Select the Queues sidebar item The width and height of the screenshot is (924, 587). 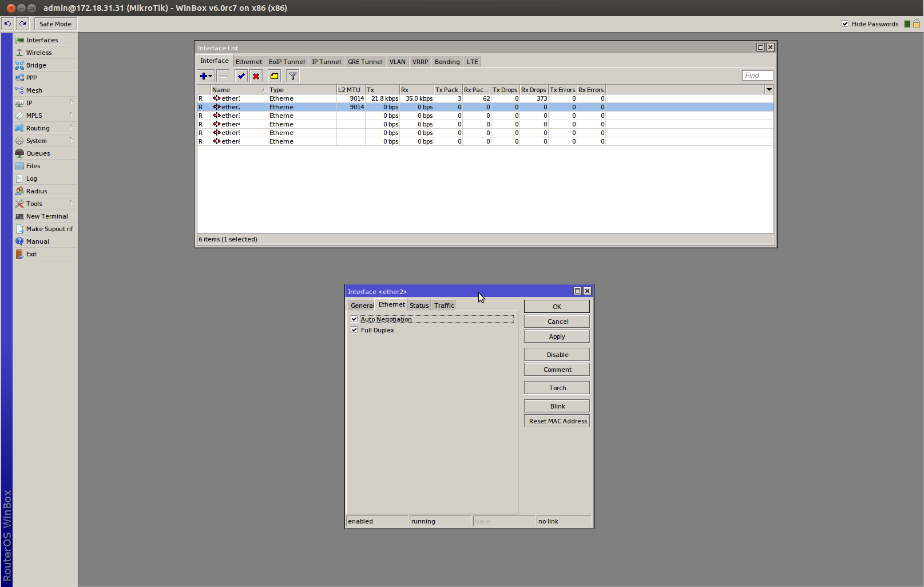point(38,153)
